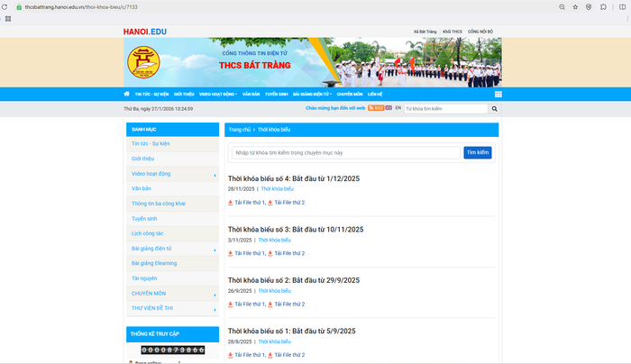Open Giới thiệu sidebar item
Screen dimensions: 631x364
coord(142,159)
